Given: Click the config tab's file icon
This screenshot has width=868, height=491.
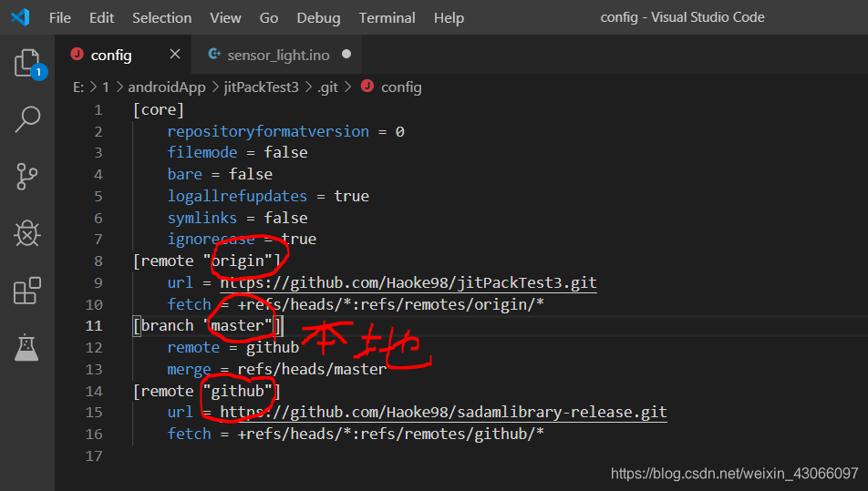Looking at the screenshot, I should click(77, 54).
